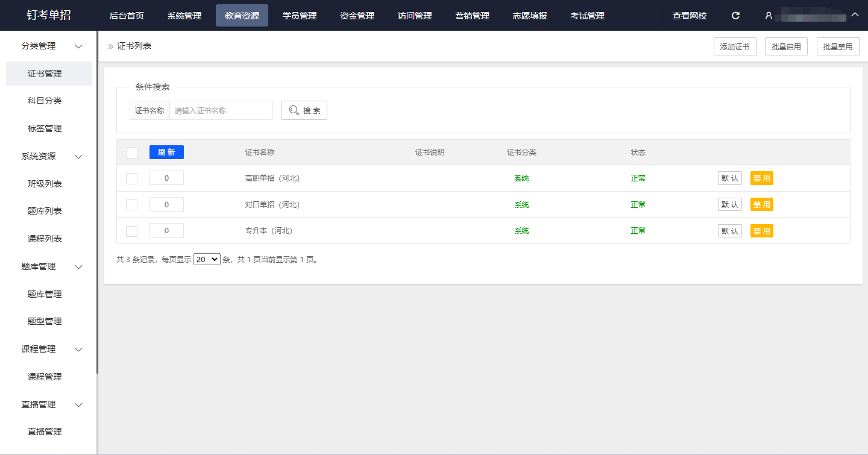868x455 pixels.
Task: Click the 添加证书 button
Action: [x=735, y=47]
